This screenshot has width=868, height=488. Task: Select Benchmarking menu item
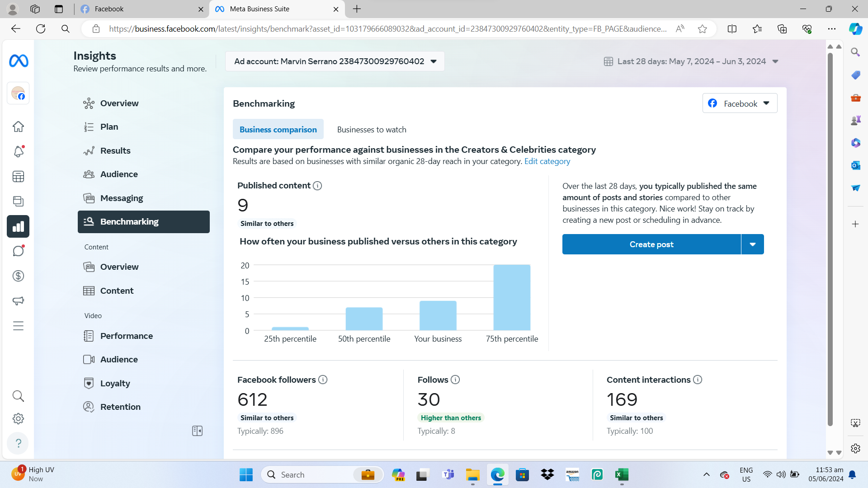point(143,222)
